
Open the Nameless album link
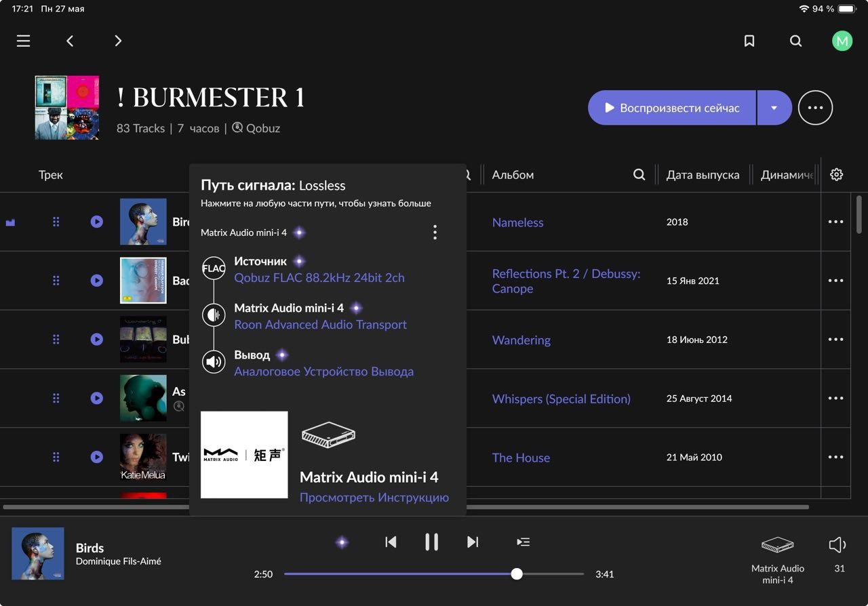[518, 222]
